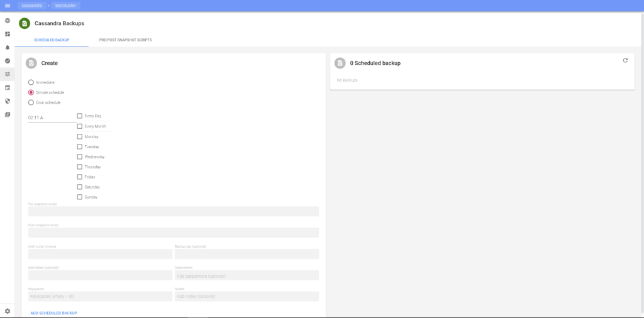Check the Sunday checkbox

pos(80,197)
